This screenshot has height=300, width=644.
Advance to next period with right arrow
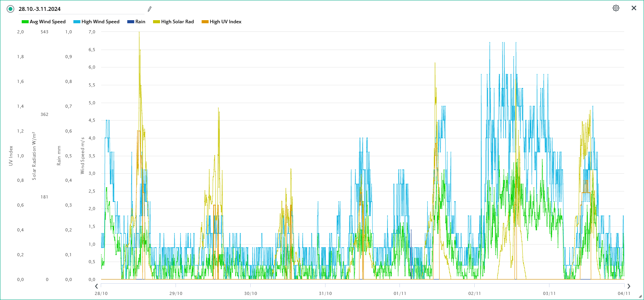(629, 286)
